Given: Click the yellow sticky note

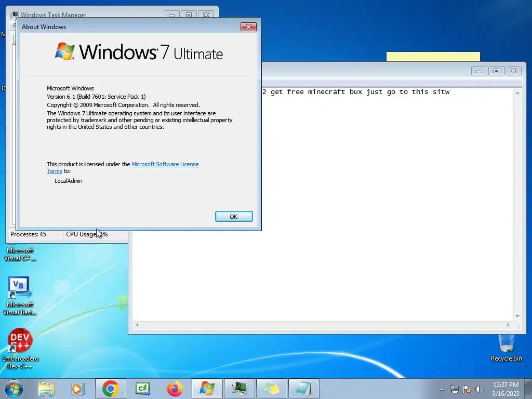Looking at the screenshot, I should [433, 57].
